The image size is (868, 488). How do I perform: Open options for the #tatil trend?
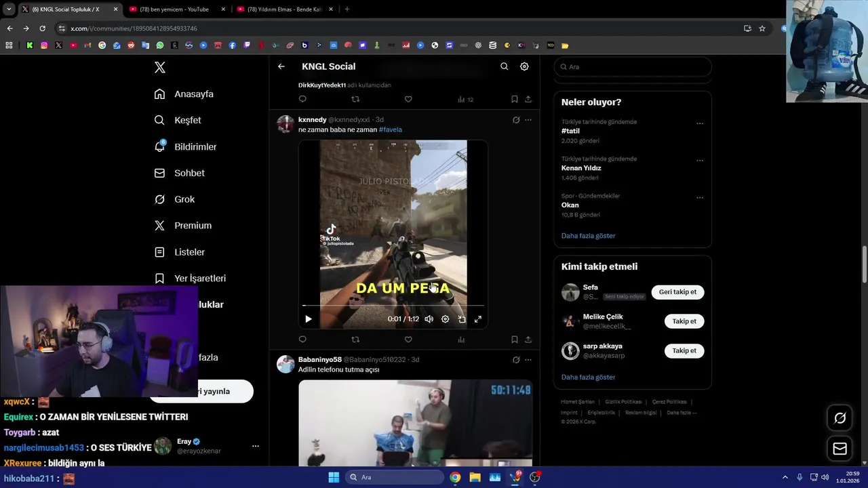pyautogui.click(x=700, y=123)
